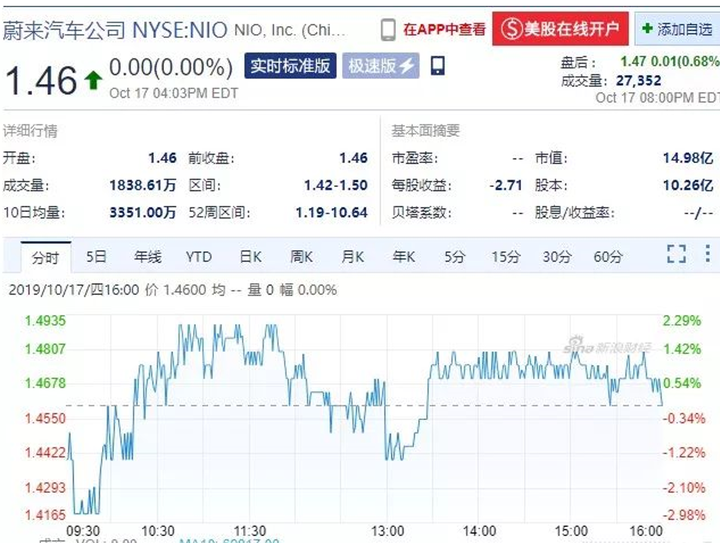Click the earnings per share value -2.71

tap(506, 185)
